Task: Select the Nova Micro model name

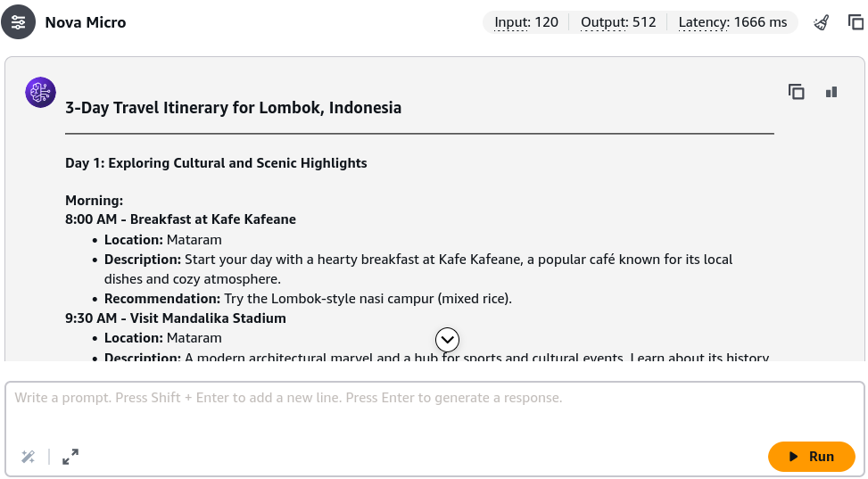Action: click(86, 22)
